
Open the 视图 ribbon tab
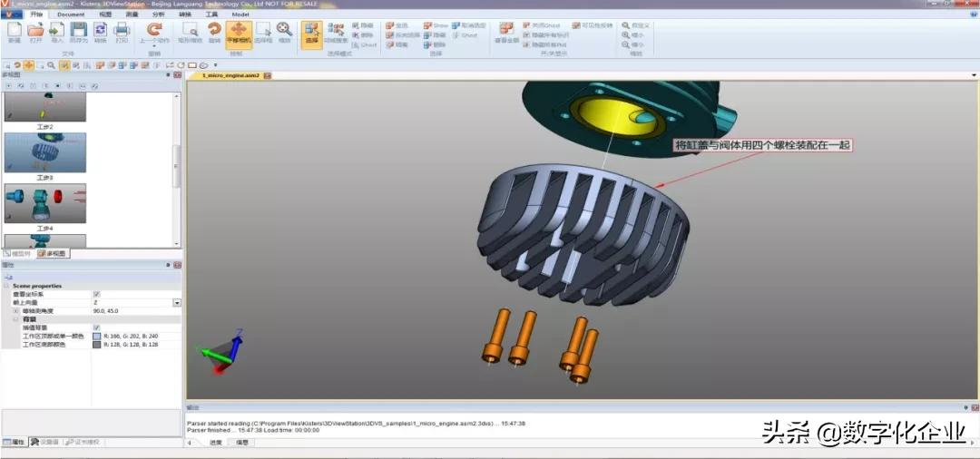(x=106, y=14)
